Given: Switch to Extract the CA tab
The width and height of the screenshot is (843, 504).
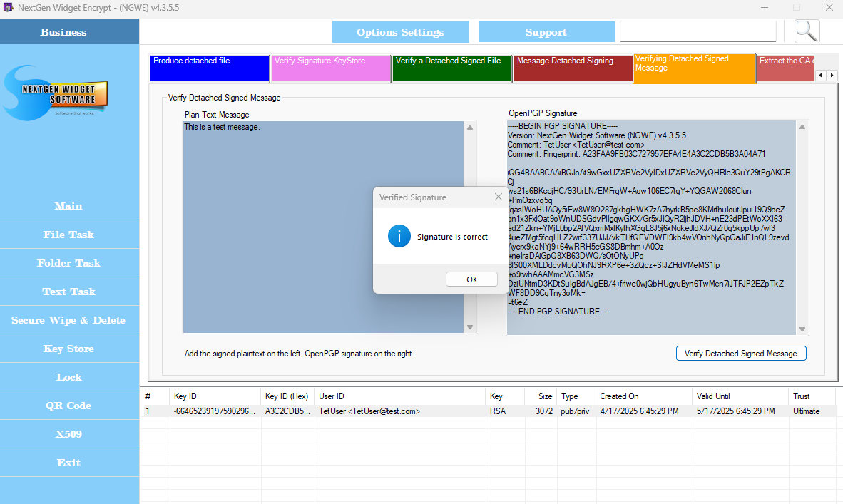Looking at the screenshot, I should (785, 68).
